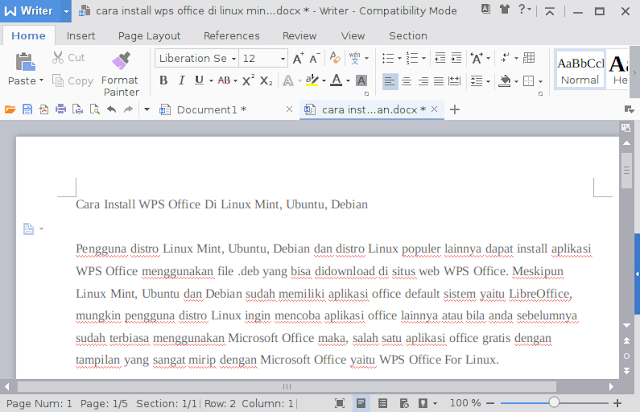The width and height of the screenshot is (640, 412).
Task: Apply distributed alignment
Action: point(454,81)
